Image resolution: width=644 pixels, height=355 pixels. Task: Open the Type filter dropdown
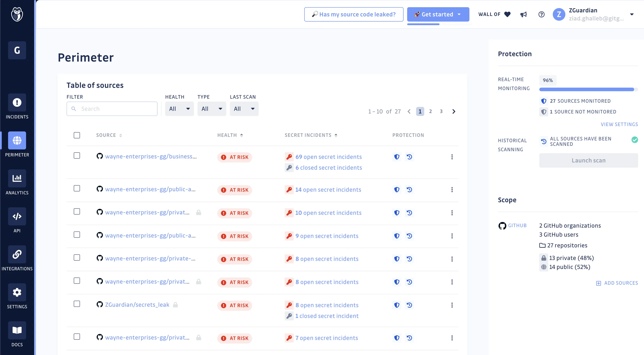[212, 109]
